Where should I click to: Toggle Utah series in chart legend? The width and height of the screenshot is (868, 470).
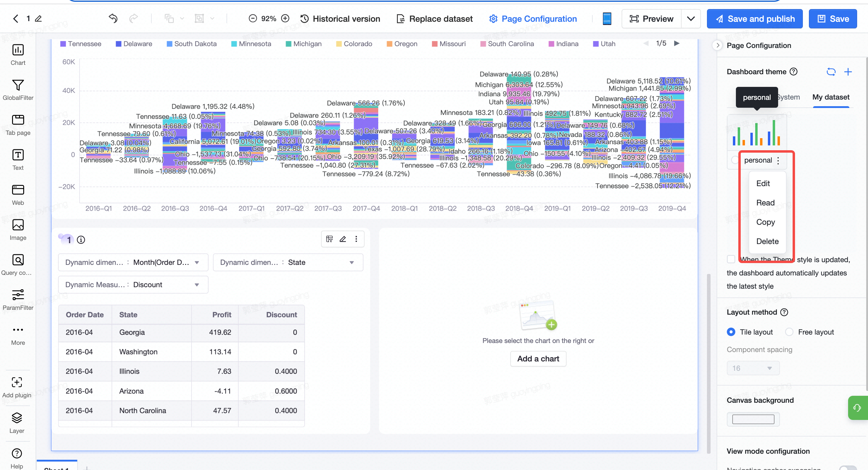604,44
